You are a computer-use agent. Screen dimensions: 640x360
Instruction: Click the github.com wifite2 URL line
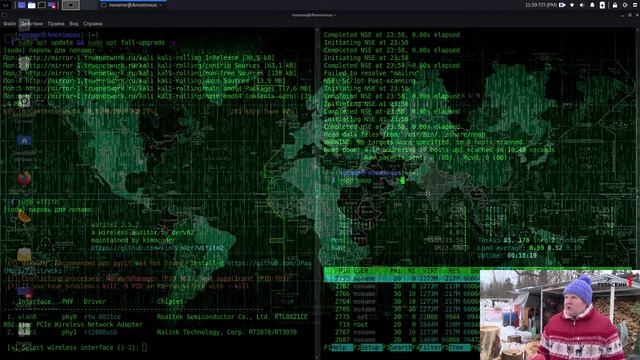click(157, 248)
